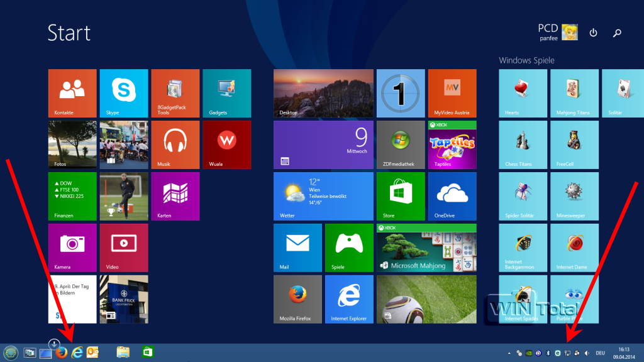Image resolution: width=644 pixels, height=362 pixels.
Task: Open the Microsoft Mahjong tile
Action: (x=427, y=248)
